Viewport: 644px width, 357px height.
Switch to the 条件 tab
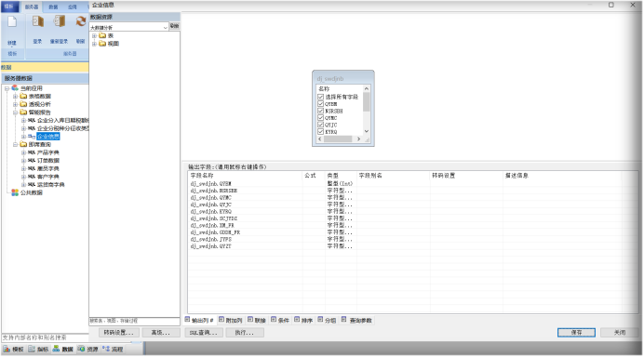point(280,320)
